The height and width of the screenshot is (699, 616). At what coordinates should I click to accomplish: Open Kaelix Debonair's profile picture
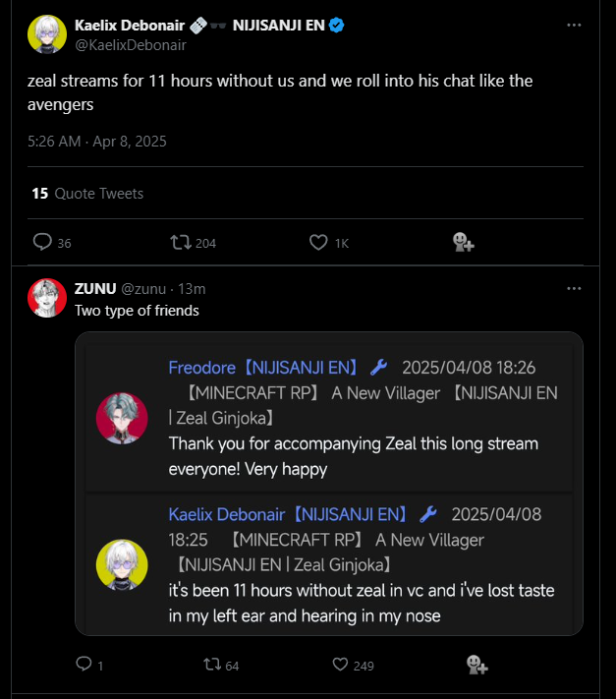pos(46,34)
